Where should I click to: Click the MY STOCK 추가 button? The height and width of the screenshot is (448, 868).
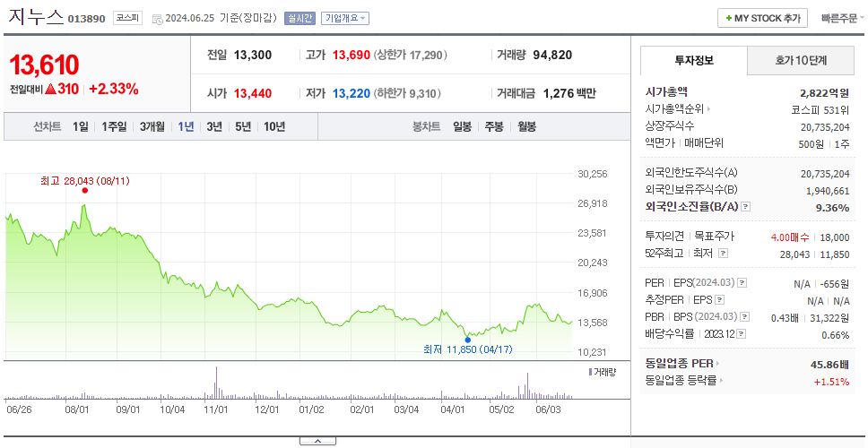[763, 18]
